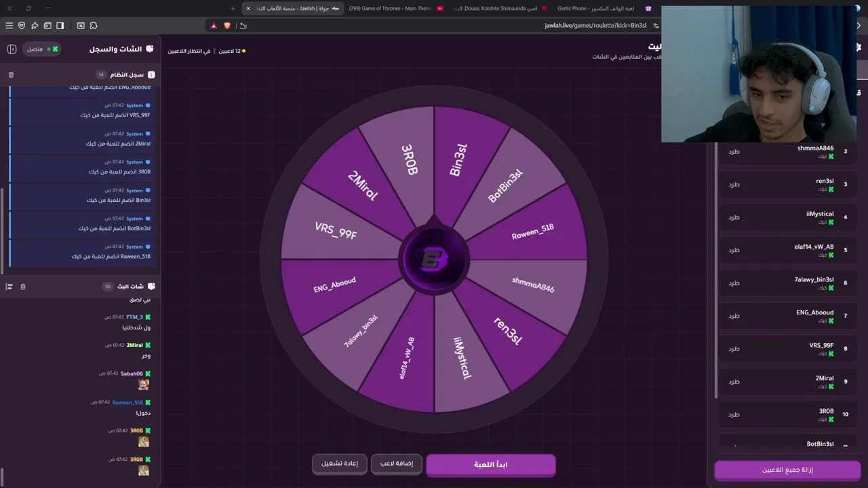Click the wheel's center logo hub

click(x=433, y=260)
